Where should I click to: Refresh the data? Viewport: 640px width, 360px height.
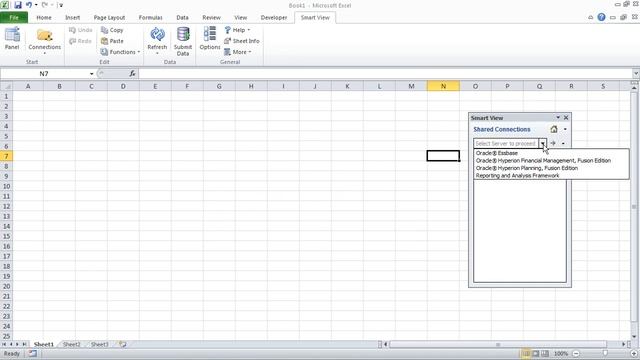(x=157, y=41)
